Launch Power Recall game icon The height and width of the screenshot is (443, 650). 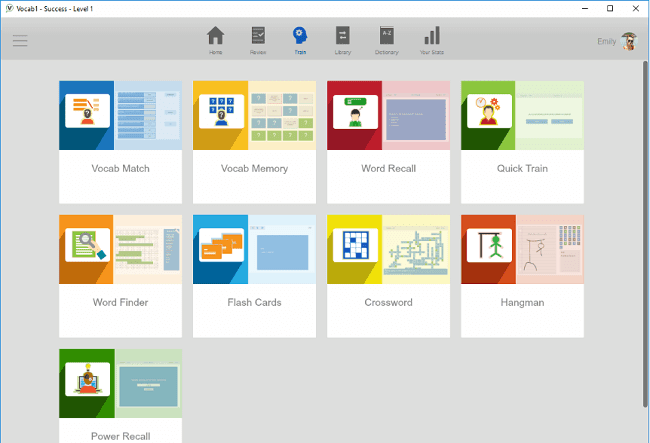coord(87,379)
